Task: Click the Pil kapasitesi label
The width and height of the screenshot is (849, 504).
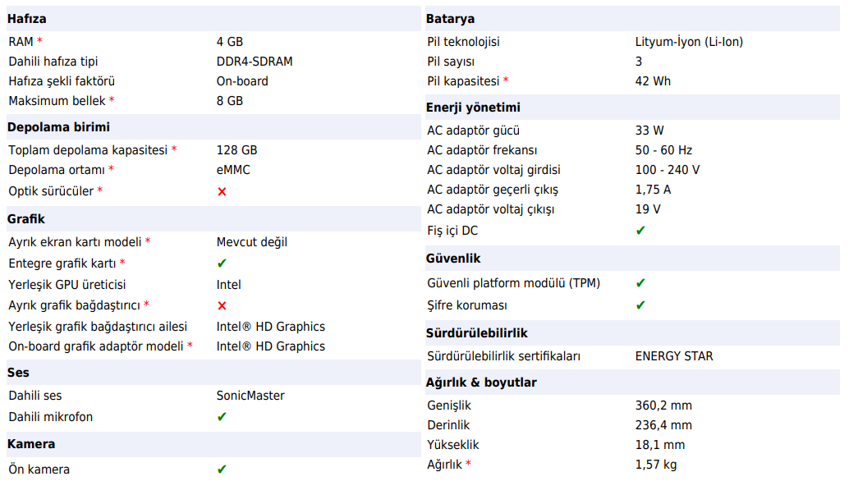Action: tap(463, 81)
